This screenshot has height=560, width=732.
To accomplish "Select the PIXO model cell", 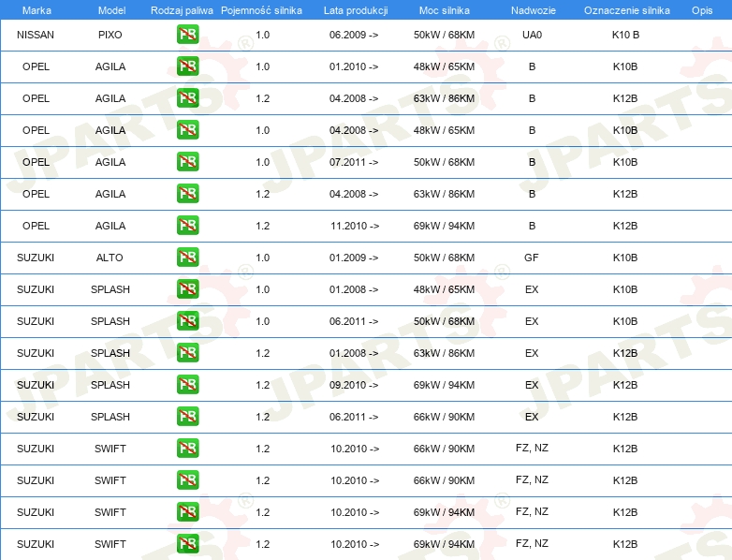I will 110,35.
